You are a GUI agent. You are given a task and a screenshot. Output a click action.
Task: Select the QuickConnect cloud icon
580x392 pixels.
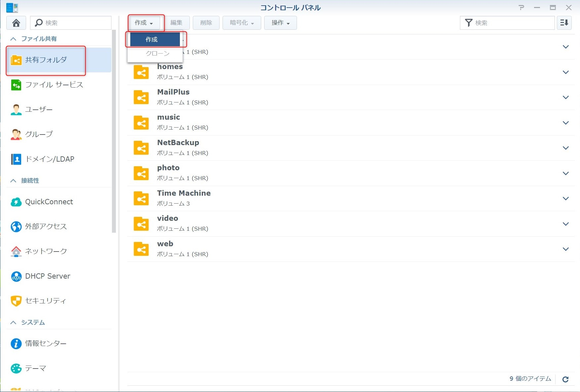[16, 202]
